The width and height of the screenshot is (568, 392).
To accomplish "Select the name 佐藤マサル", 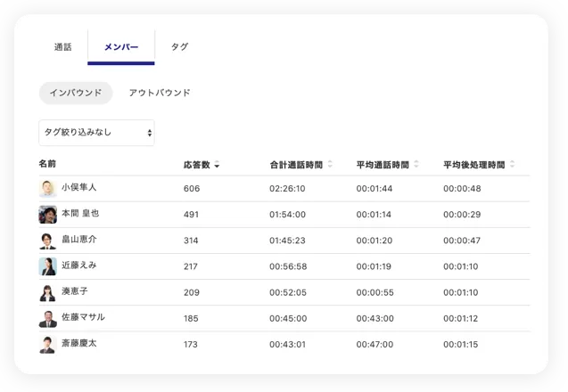I will 83,317.
